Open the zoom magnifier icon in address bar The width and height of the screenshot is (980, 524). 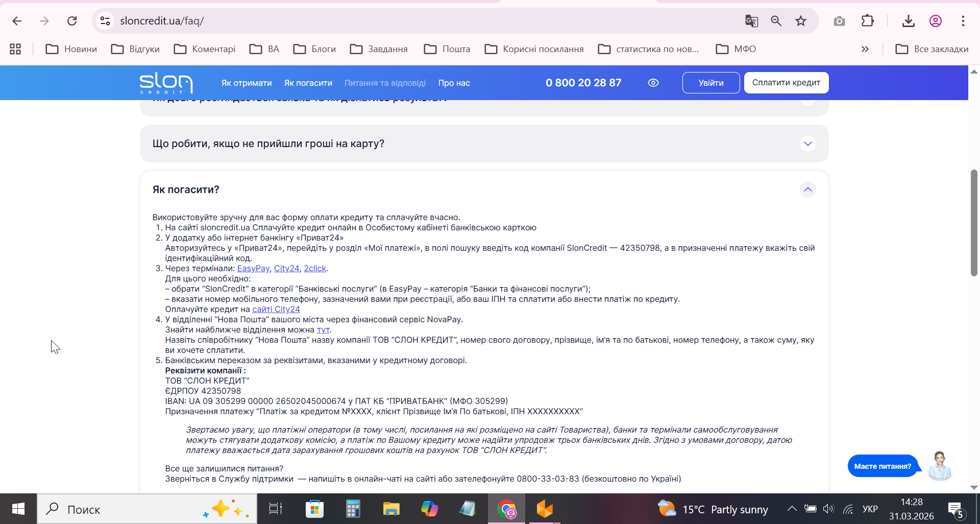click(776, 21)
